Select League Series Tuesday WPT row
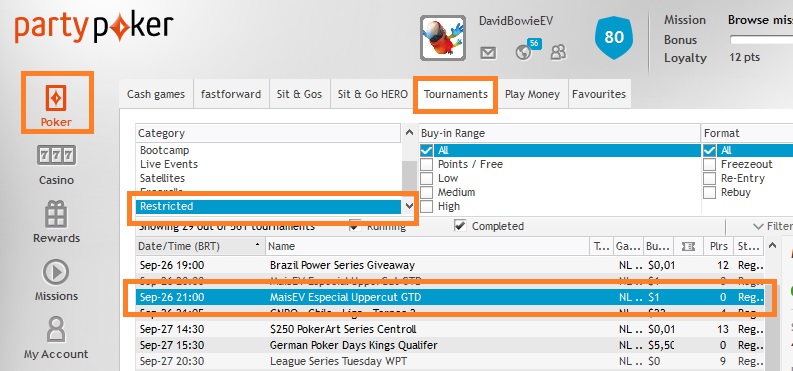 (x=450, y=361)
